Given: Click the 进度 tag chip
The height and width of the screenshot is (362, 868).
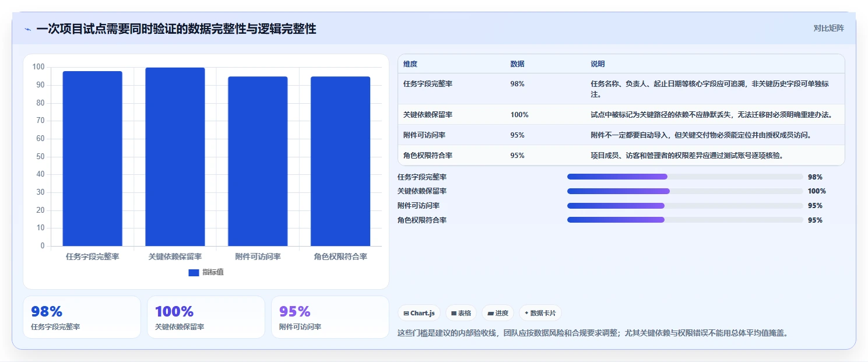Looking at the screenshot, I should pyautogui.click(x=498, y=313).
